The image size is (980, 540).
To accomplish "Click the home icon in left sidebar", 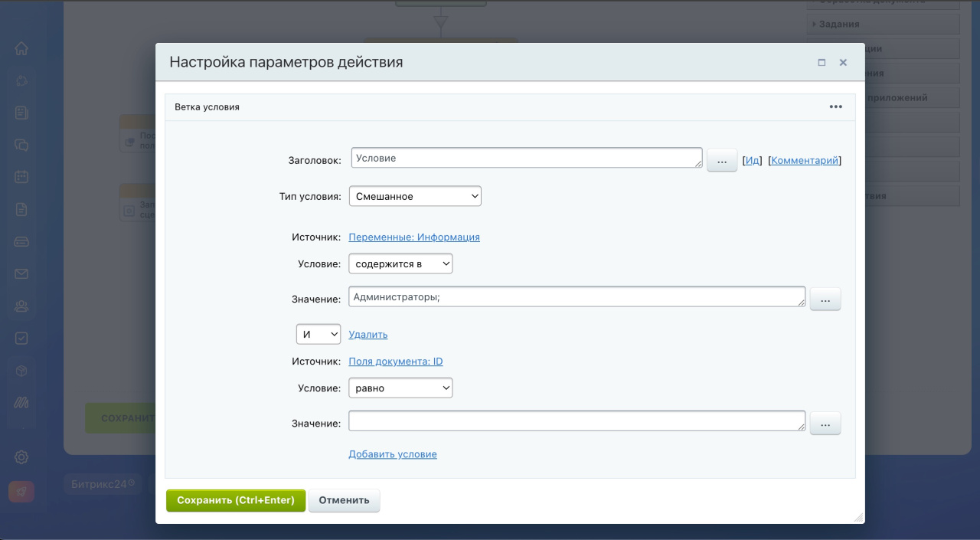I will (x=21, y=48).
